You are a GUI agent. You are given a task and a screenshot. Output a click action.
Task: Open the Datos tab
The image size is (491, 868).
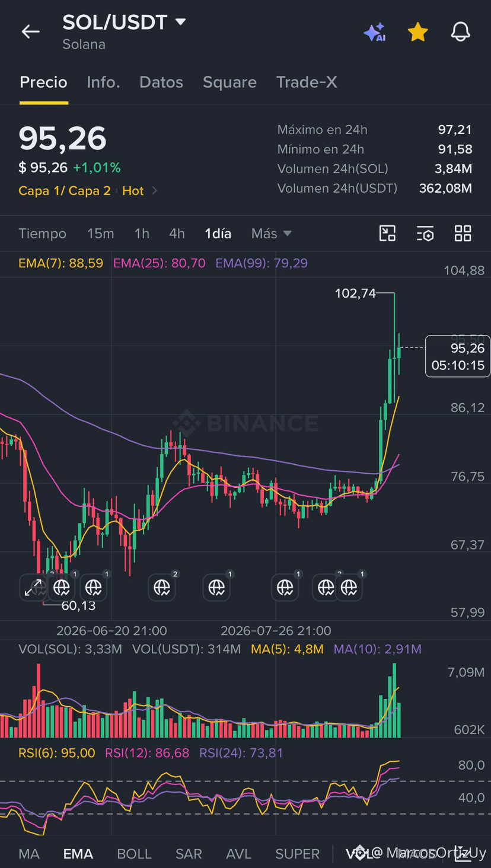[161, 82]
